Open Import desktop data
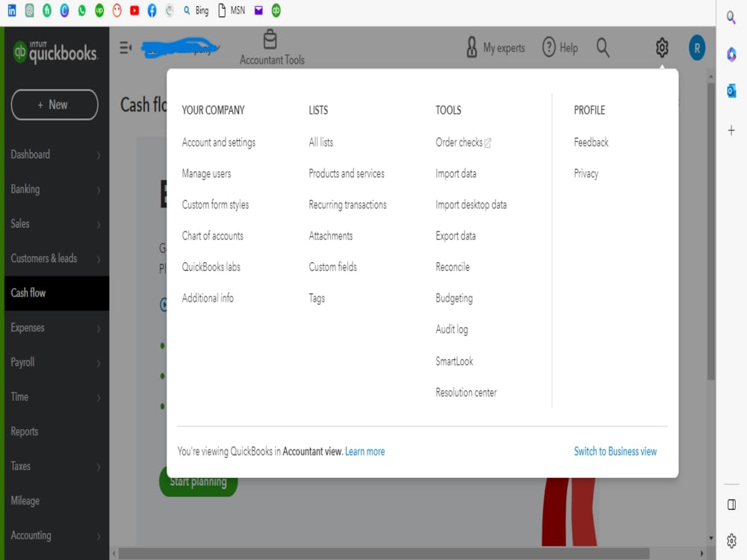The image size is (747, 560). 471,205
